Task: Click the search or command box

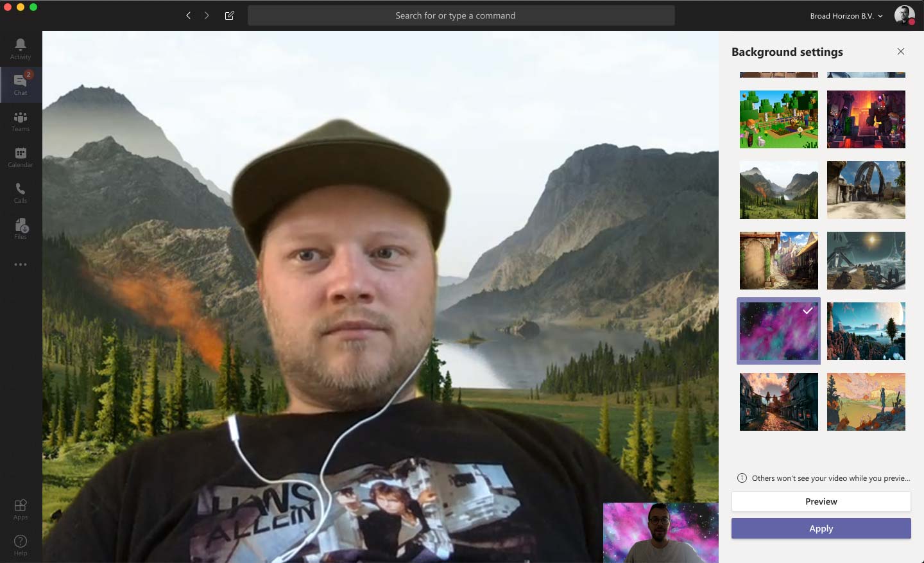Action: coord(461,15)
